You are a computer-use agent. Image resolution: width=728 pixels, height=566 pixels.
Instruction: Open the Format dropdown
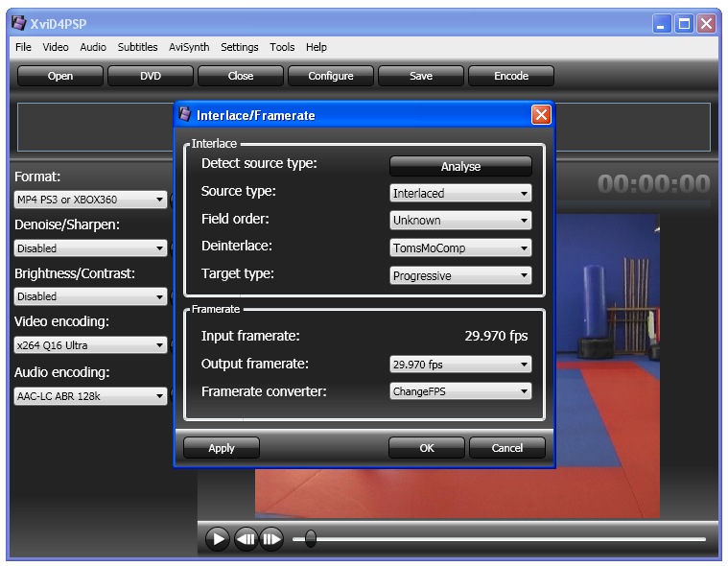[x=90, y=200]
